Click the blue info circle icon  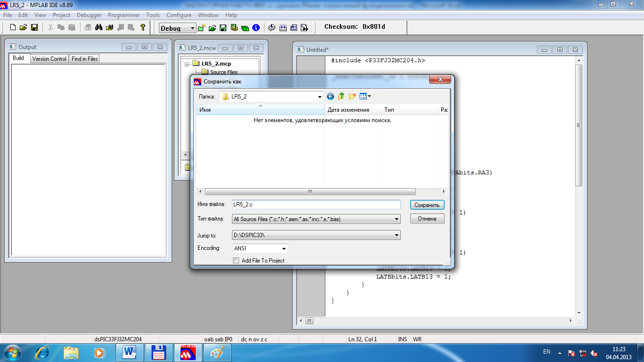(x=256, y=28)
